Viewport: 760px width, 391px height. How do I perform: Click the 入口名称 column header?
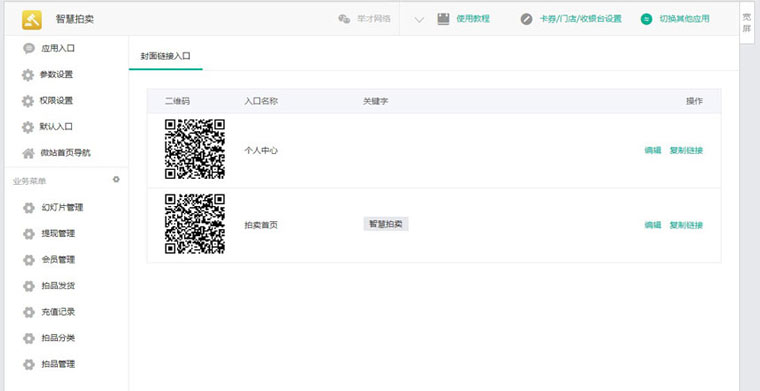tap(261, 101)
